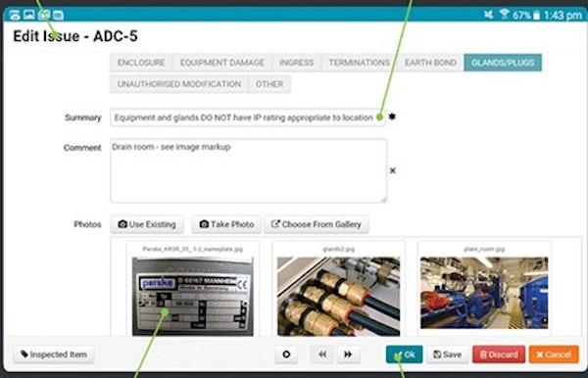588x378 pixels.
Task: Click the tag icon on Inspected Item
Action: tap(24, 354)
